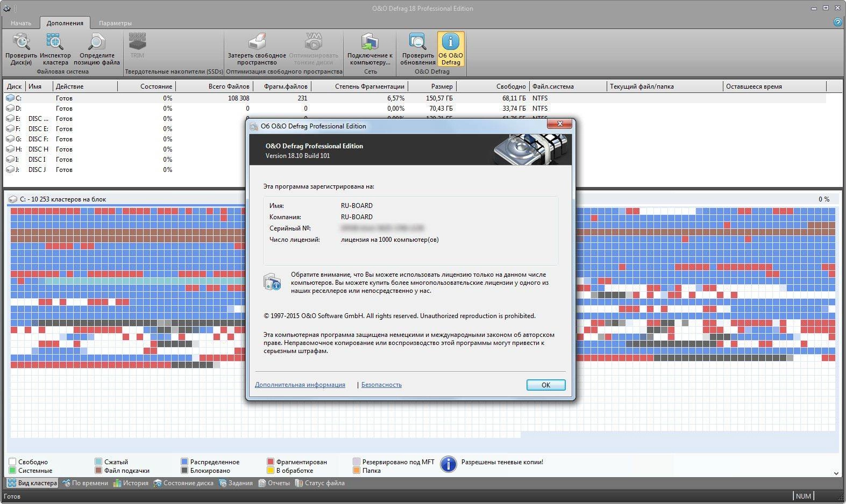
Task: Sort by the Файл.система column header
Action: [x=568, y=87]
